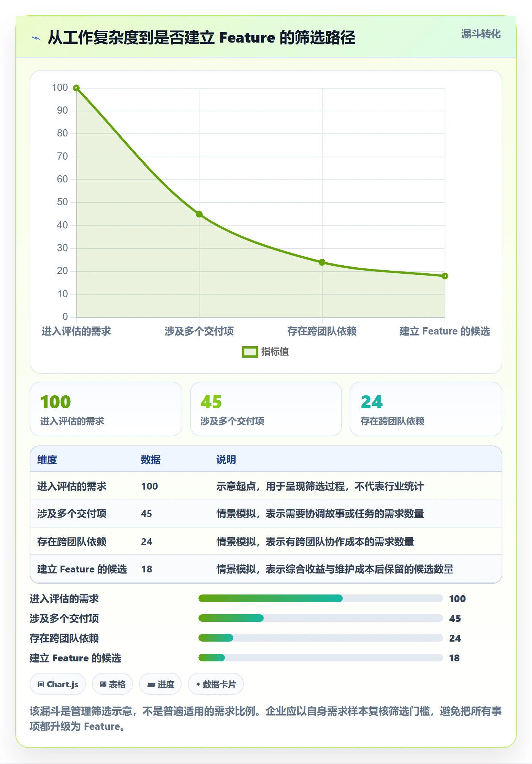Click table value 24 in 数据 column
This screenshot has height=764, width=532.
[147, 542]
